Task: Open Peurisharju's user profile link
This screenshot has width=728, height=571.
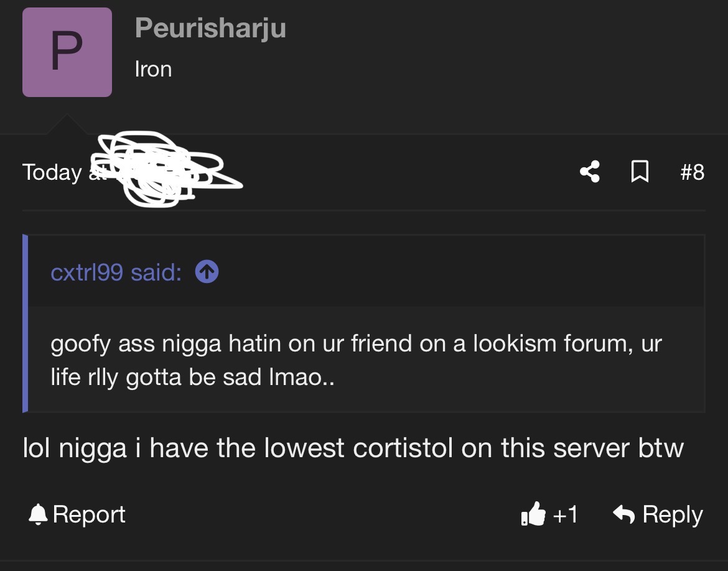Action: (210, 29)
